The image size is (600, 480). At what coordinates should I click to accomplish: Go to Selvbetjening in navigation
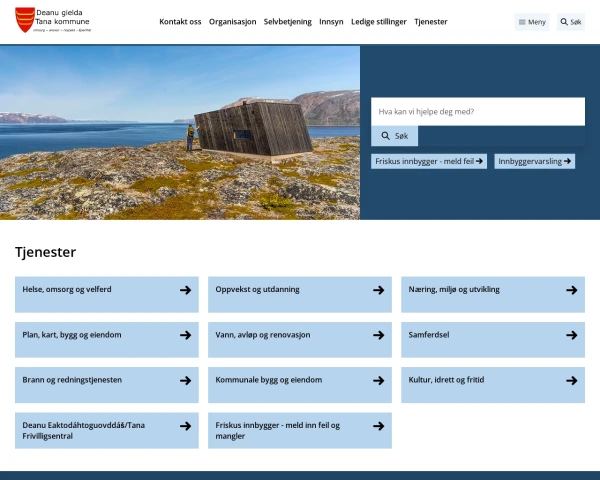click(287, 22)
